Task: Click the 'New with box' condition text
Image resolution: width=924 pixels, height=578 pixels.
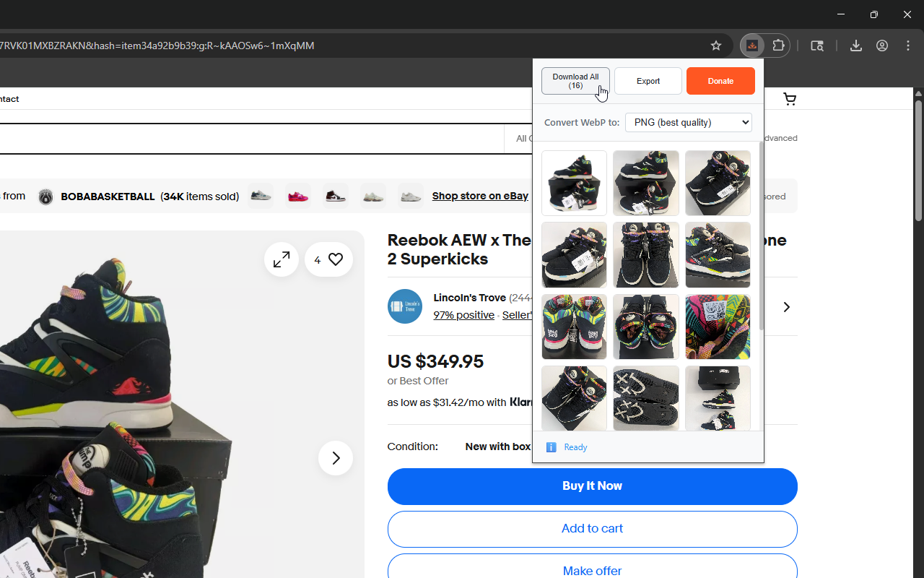Action: (x=498, y=447)
